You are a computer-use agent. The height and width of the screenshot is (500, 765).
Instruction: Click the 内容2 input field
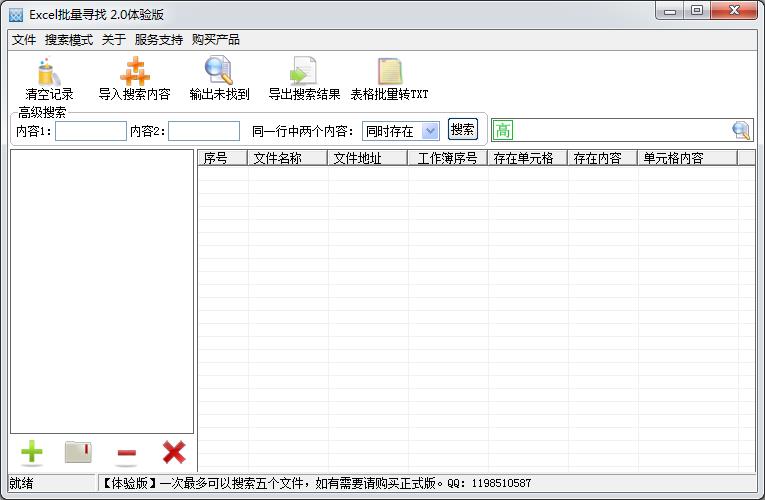(204, 131)
